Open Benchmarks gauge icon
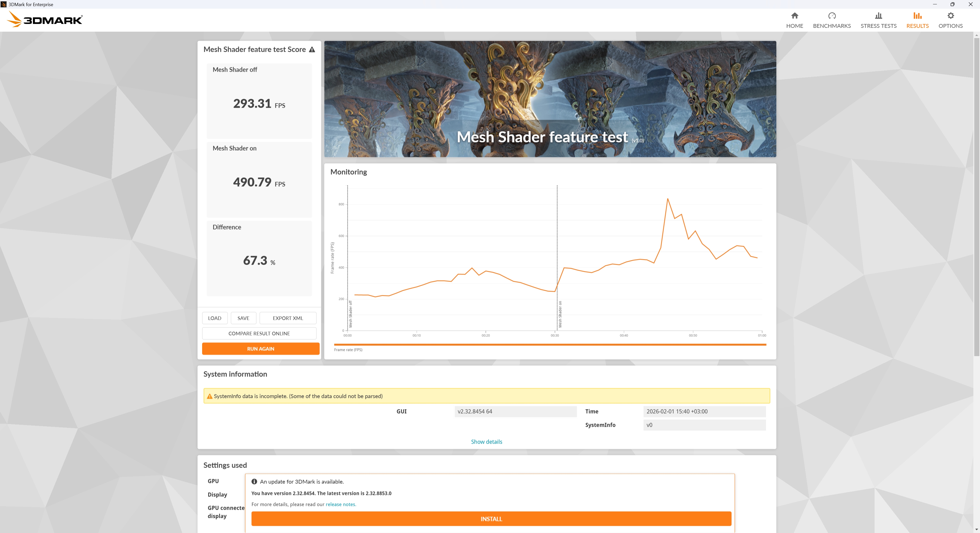Screen dimensions: 980x533 tap(832, 16)
